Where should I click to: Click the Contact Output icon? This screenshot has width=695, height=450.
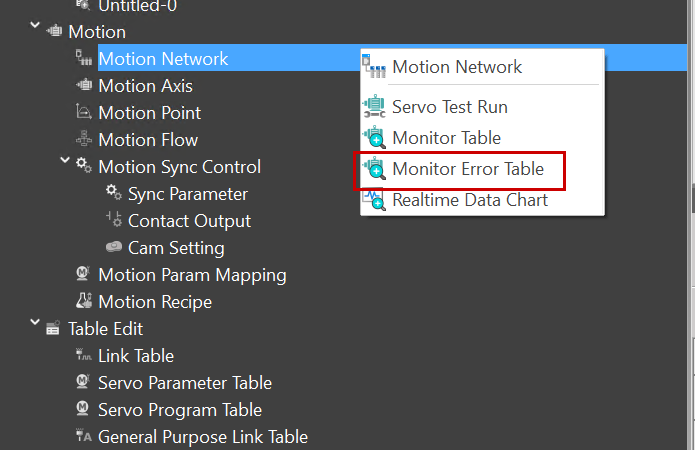tap(114, 221)
